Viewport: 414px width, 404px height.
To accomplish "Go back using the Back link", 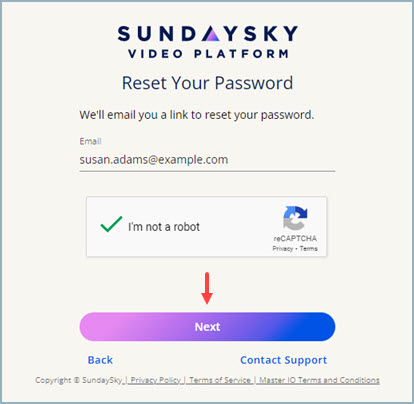I will point(100,360).
